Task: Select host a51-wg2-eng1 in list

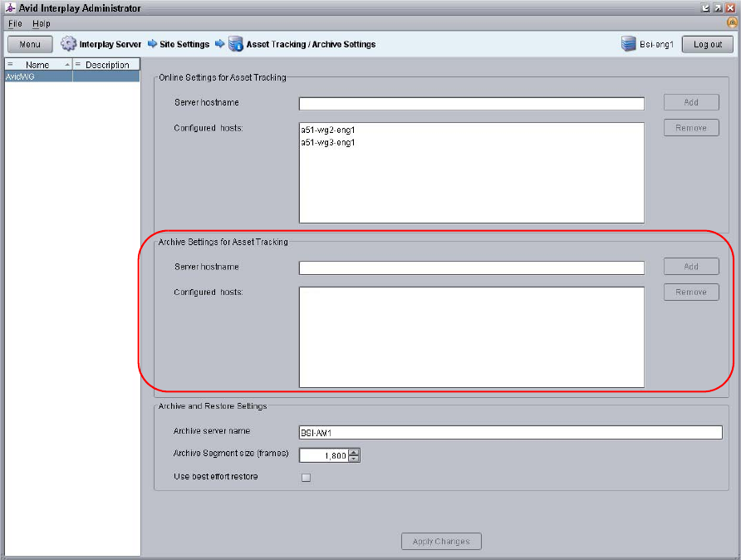Action: tap(328, 130)
